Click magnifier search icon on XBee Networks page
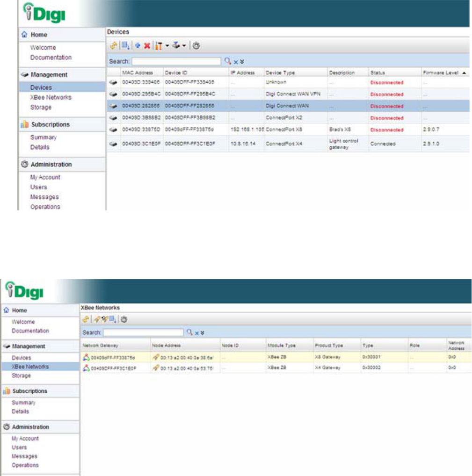 click(x=189, y=332)
